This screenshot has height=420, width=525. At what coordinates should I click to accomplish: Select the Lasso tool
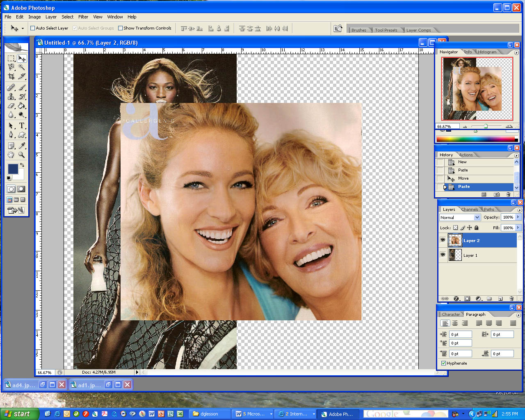pos(11,67)
